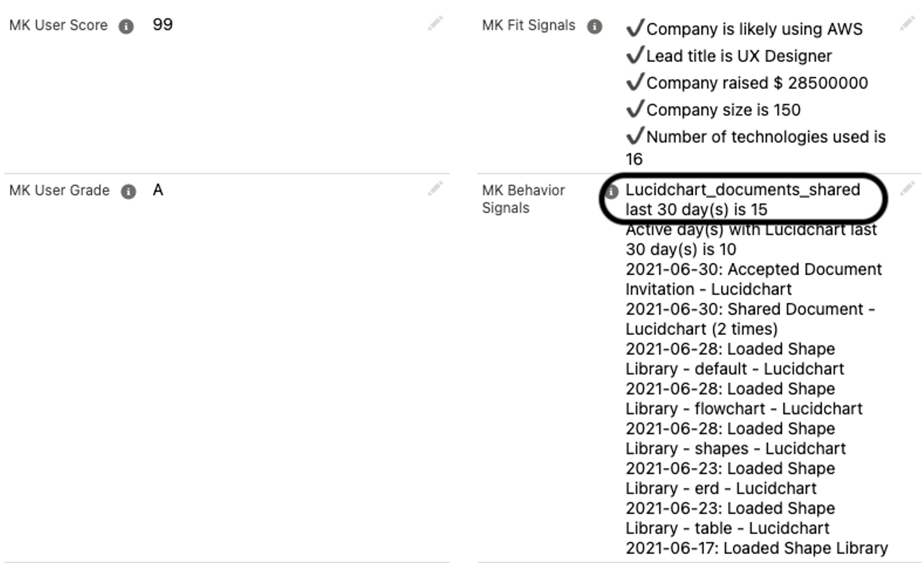Edit MK User Grade with pencil icon

tap(435, 189)
